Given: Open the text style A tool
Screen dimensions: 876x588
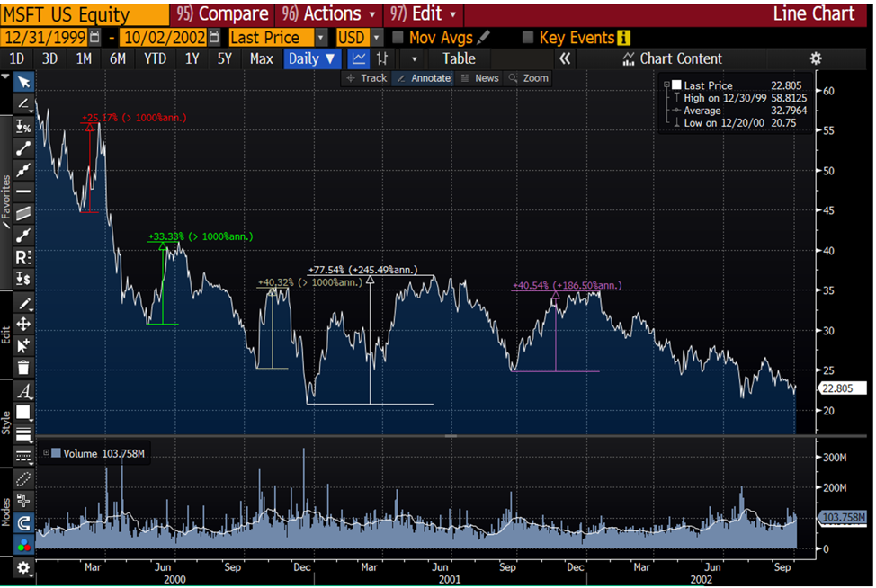Looking at the screenshot, I should [x=23, y=391].
